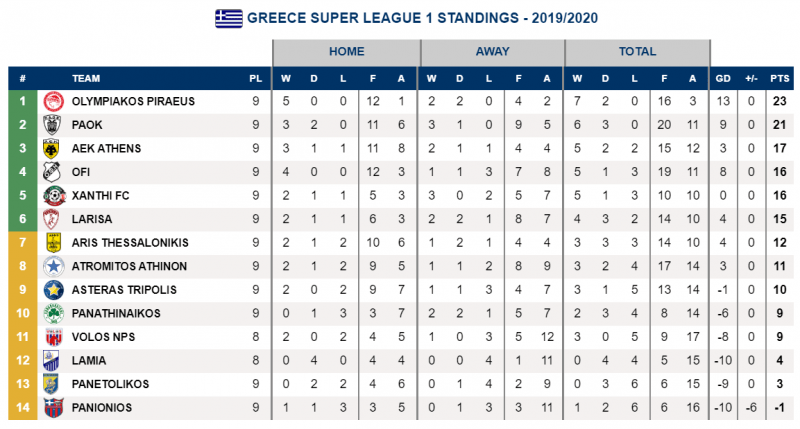Sort by the PTS column header
800x429 pixels.
pyautogui.click(x=780, y=79)
